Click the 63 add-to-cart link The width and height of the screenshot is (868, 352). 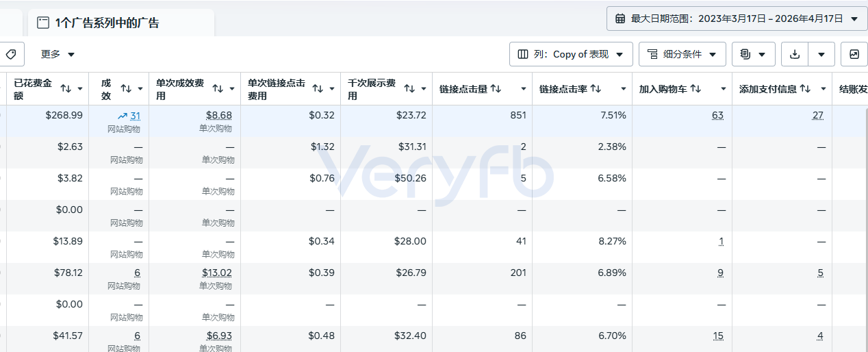(717, 115)
